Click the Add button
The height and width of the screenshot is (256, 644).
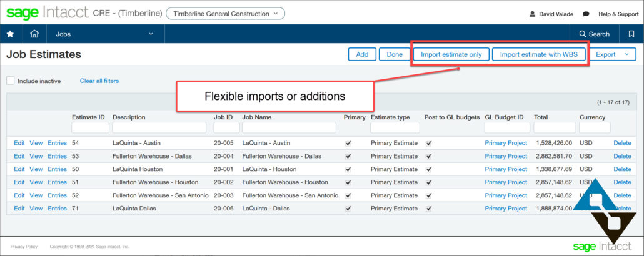tap(362, 54)
